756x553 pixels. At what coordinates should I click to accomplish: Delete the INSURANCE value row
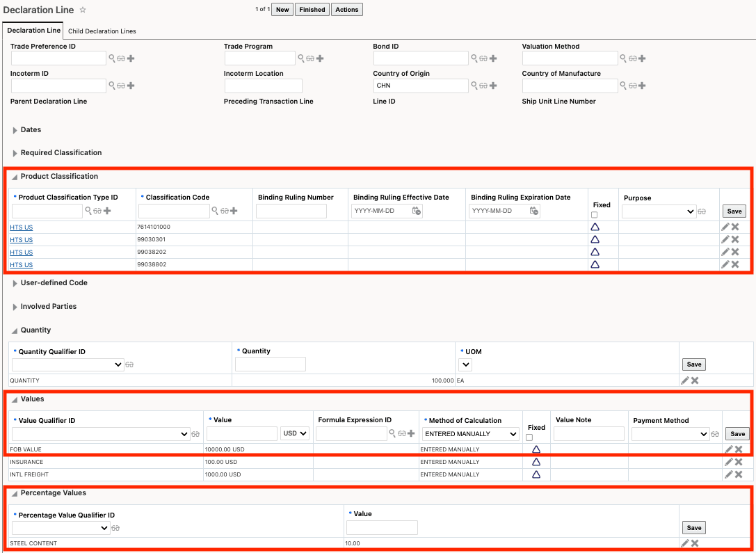(x=739, y=462)
